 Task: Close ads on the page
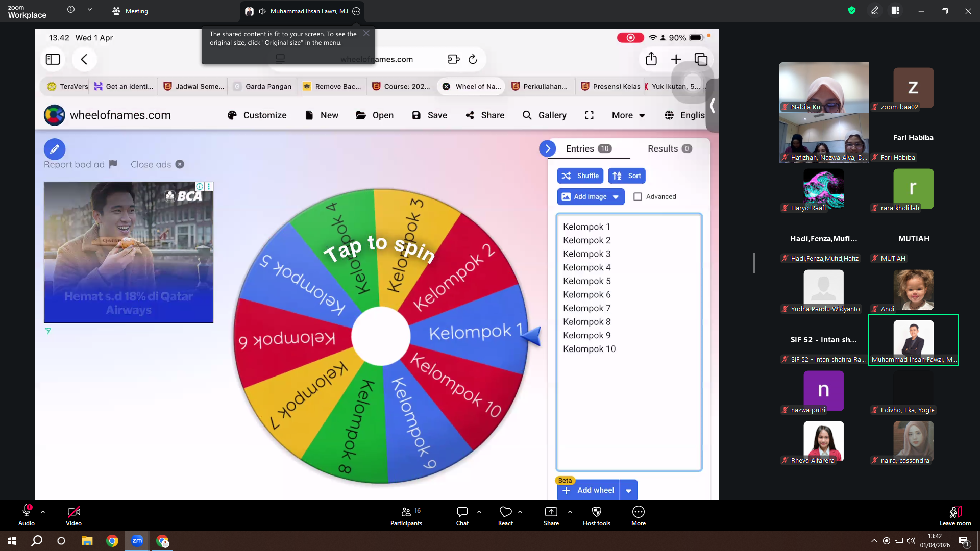(157, 164)
